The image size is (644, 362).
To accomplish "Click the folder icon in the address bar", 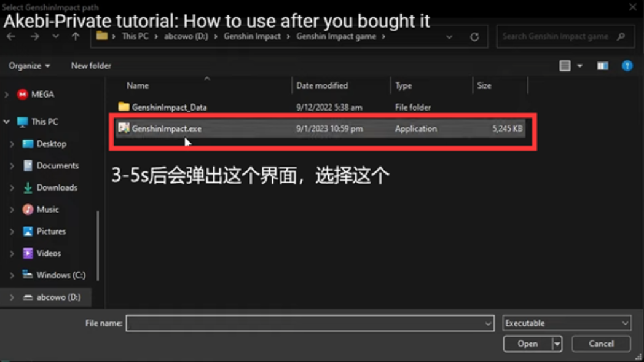I will (102, 36).
